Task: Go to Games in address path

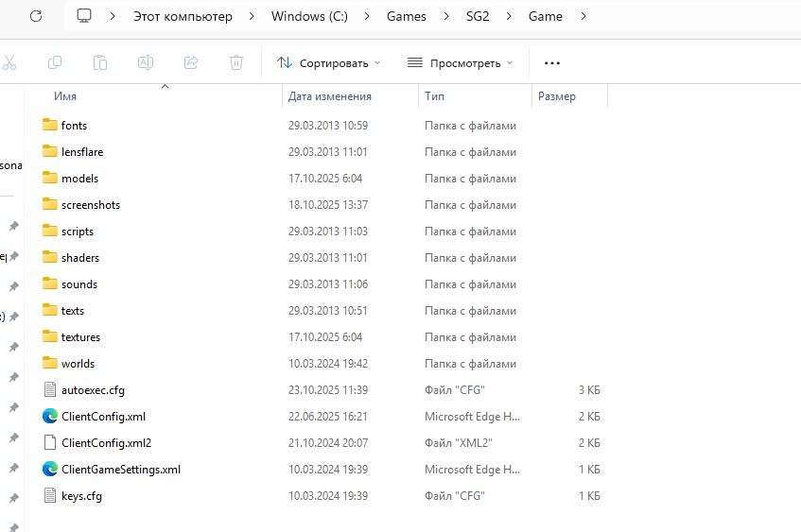Action: click(x=407, y=16)
